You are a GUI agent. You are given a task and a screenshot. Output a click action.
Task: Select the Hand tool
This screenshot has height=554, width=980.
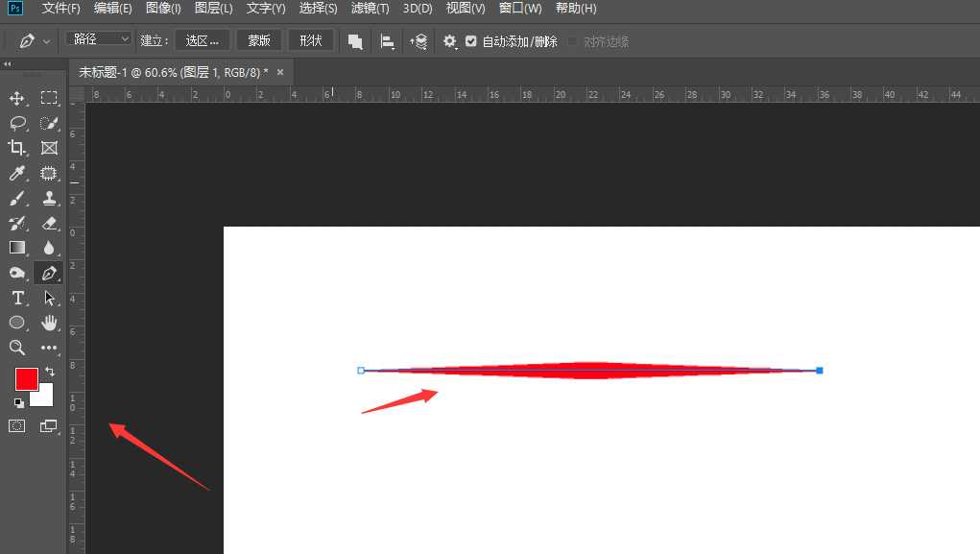(x=49, y=323)
